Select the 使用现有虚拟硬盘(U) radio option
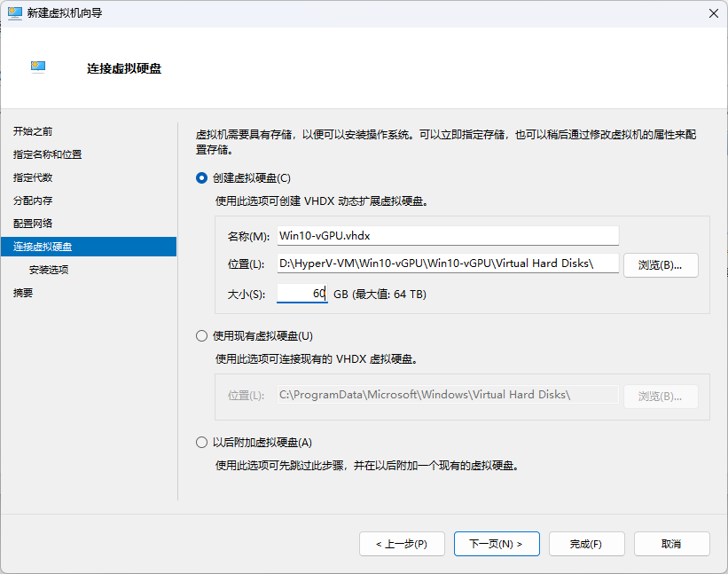The width and height of the screenshot is (728, 574). point(201,336)
